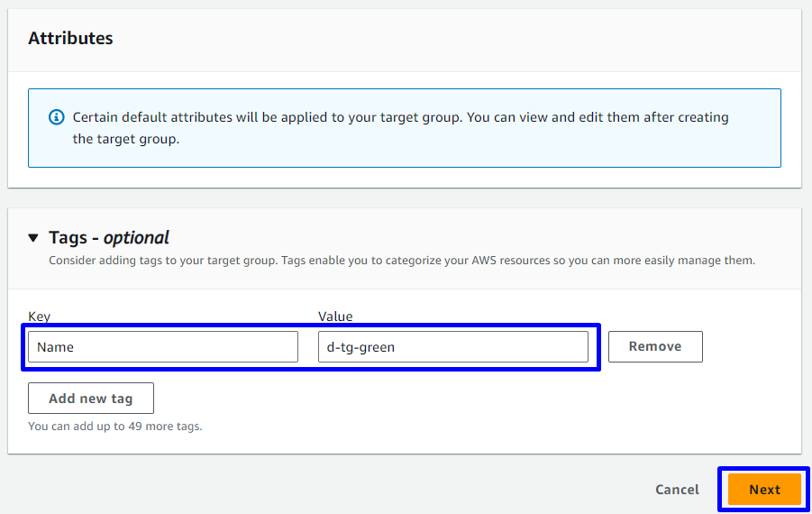Image resolution: width=812 pixels, height=514 pixels.
Task: Click the 'Certain default attributes' message line
Action: (400, 117)
